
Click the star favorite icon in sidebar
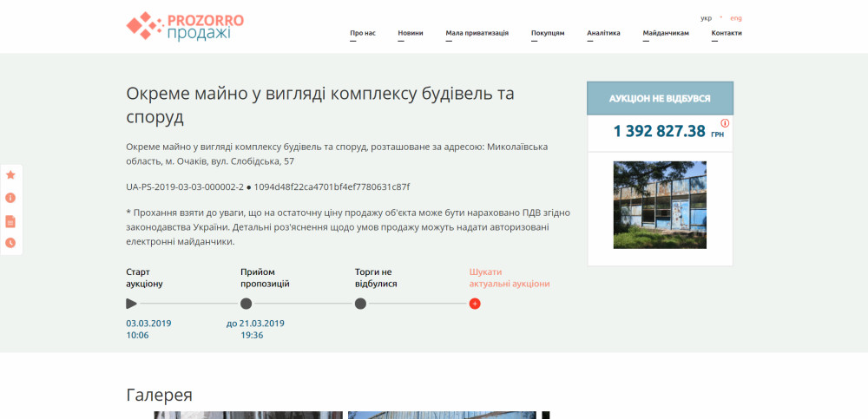11,174
